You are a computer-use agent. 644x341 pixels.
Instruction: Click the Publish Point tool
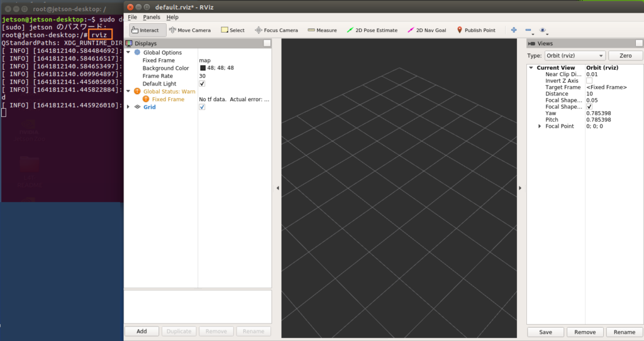476,30
